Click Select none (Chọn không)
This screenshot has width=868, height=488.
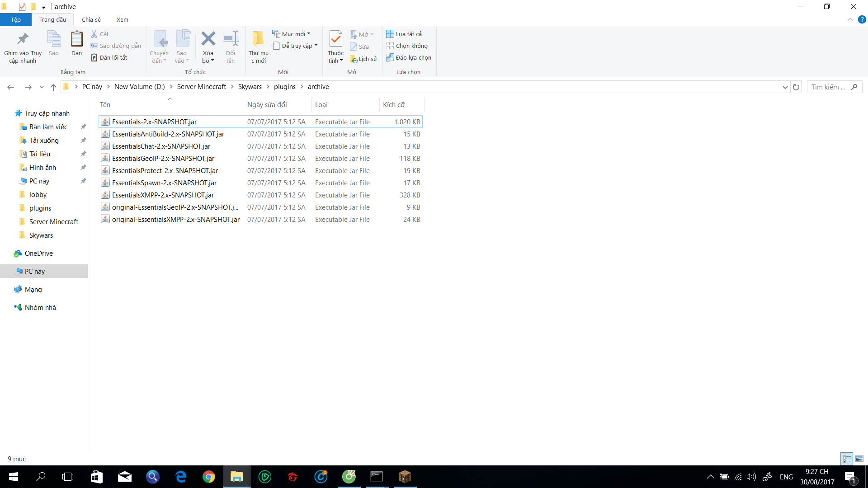pos(407,46)
